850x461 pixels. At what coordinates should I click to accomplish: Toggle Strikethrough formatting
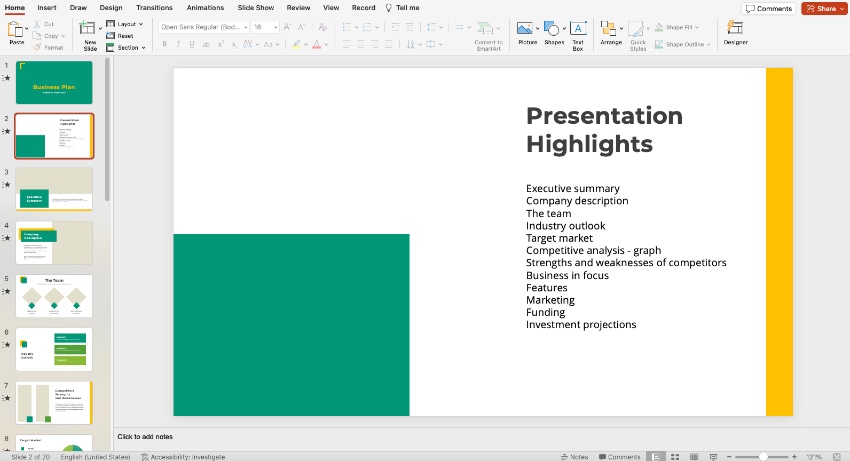pyautogui.click(x=206, y=44)
